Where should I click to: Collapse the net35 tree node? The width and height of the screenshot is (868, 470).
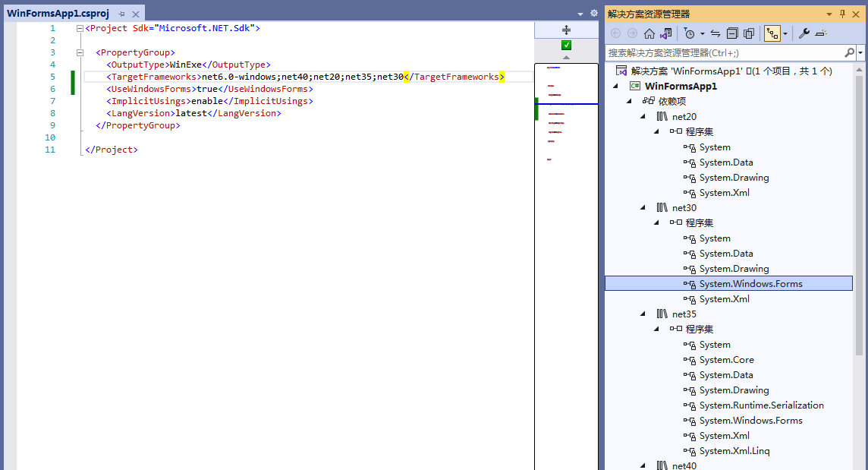pos(643,314)
